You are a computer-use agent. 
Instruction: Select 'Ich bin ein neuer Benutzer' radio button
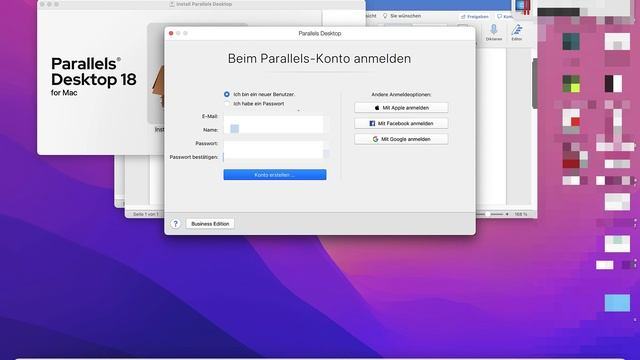click(227, 94)
